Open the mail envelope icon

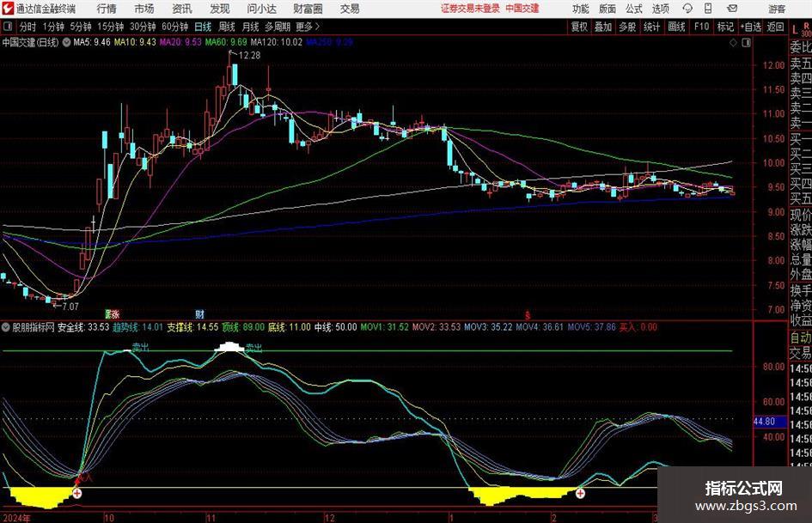(732, 9)
